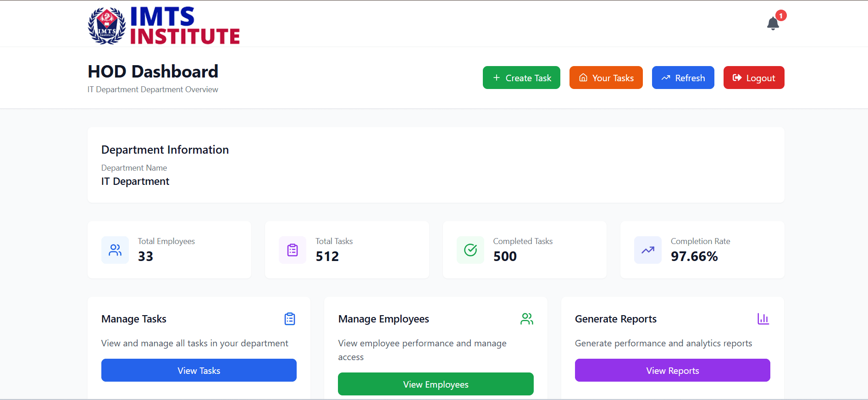Click the Manage Tasks clipboard icon
Screen dimensions: 868x400
(290, 319)
